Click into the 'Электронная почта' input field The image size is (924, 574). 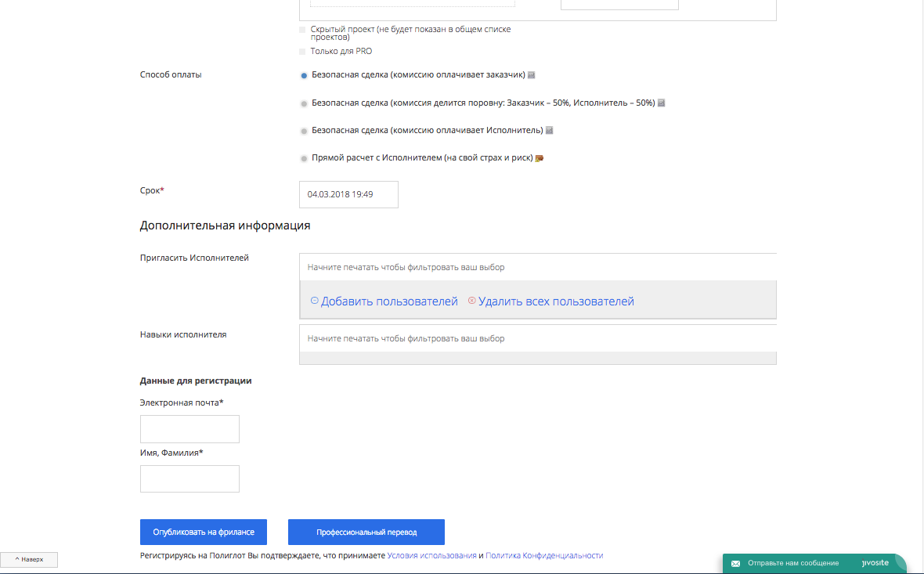[189, 429]
